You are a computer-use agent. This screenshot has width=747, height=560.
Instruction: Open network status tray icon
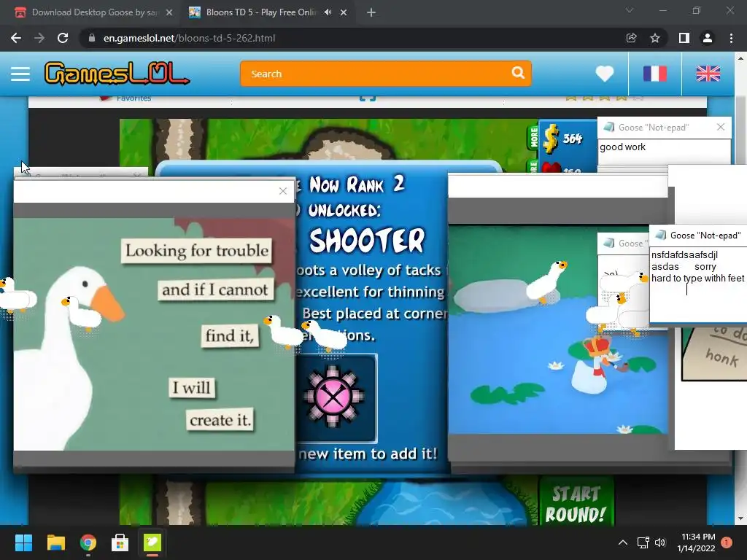(x=643, y=542)
